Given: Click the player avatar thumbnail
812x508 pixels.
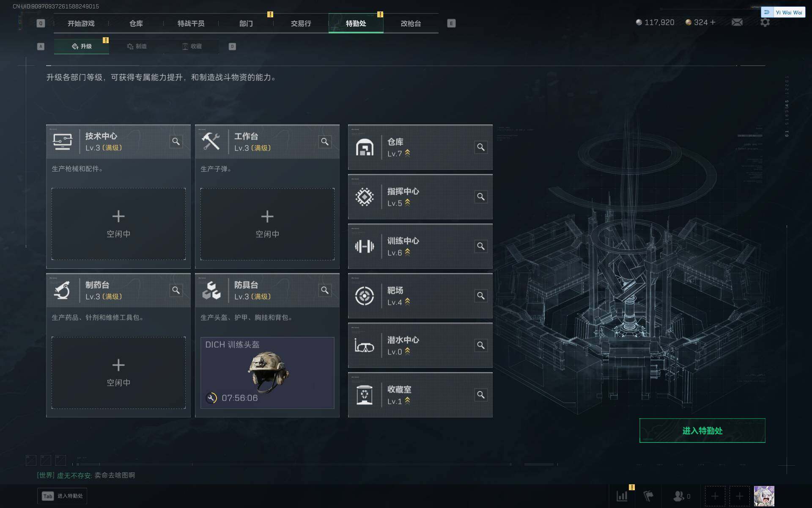Looking at the screenshot, I should pos(764,496).
